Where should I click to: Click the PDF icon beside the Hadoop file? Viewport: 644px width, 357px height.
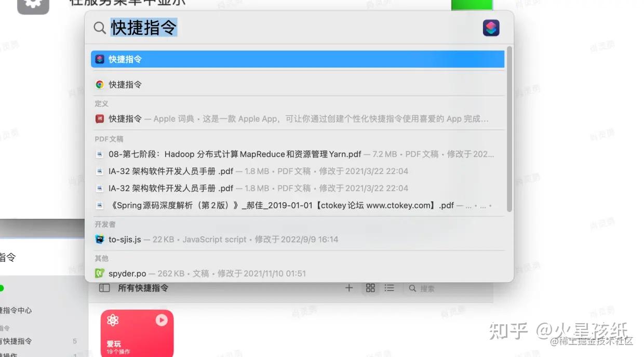tap(100, 154)
